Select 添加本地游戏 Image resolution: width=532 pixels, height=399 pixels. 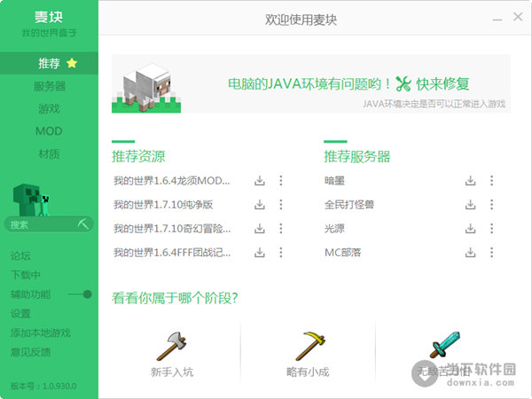pyautogui.click(x=41, y=332)
